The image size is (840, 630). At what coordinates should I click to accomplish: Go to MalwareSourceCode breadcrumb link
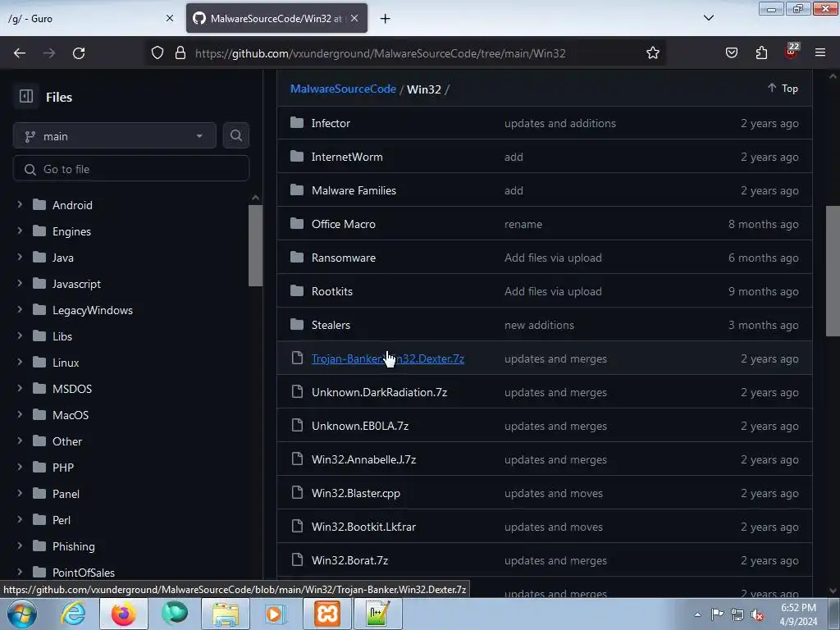pyautogui.click(x=343, y=89)
